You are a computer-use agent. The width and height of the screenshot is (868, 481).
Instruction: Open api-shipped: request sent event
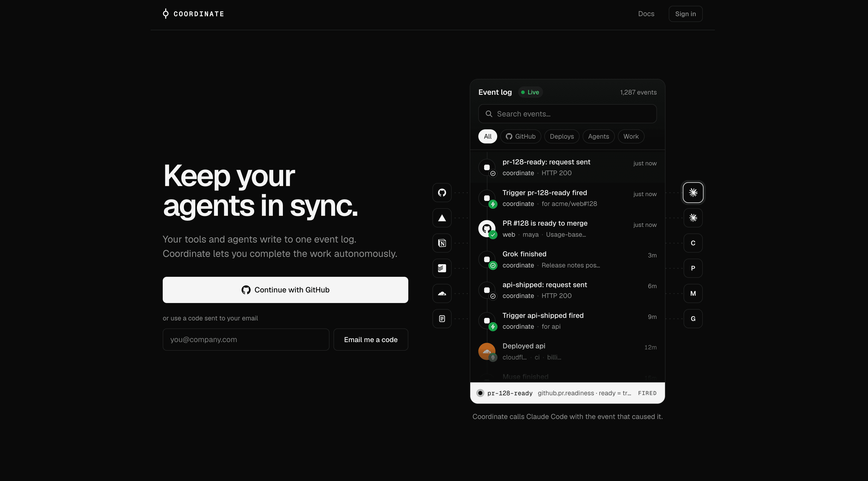pos(567,290)
